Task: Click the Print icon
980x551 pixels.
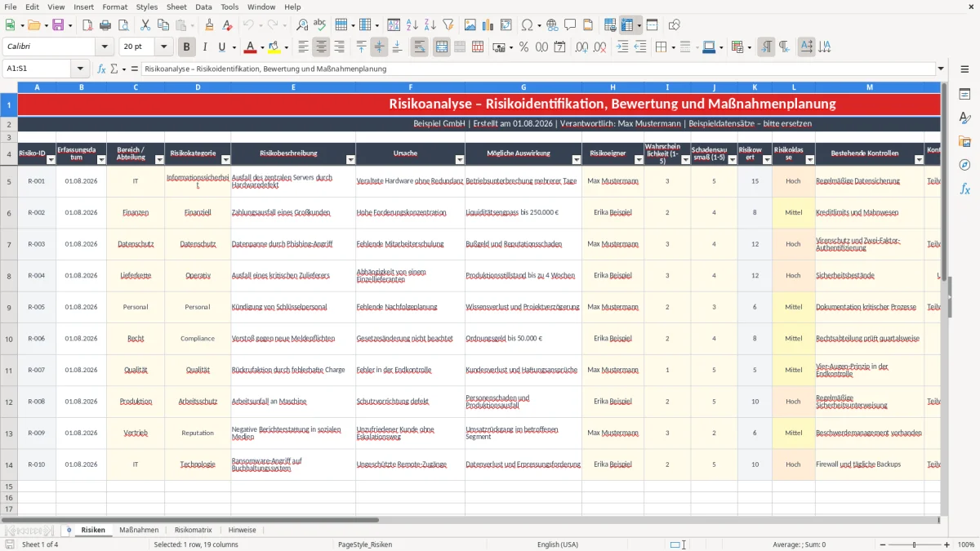Action: (x=106, y=25)
